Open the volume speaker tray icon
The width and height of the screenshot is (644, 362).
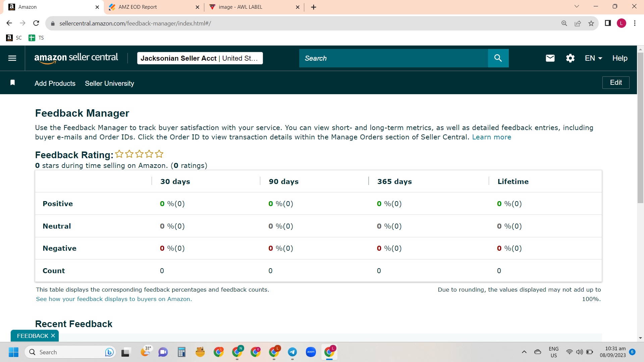tap(579, 352)
